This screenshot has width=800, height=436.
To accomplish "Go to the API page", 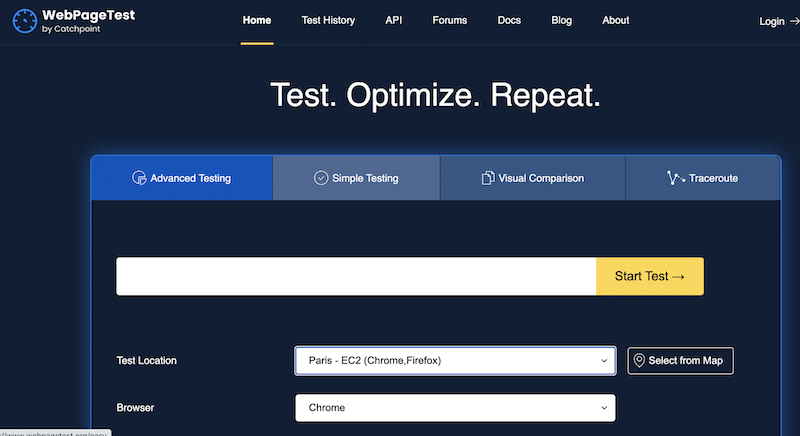I will [393, 20].
